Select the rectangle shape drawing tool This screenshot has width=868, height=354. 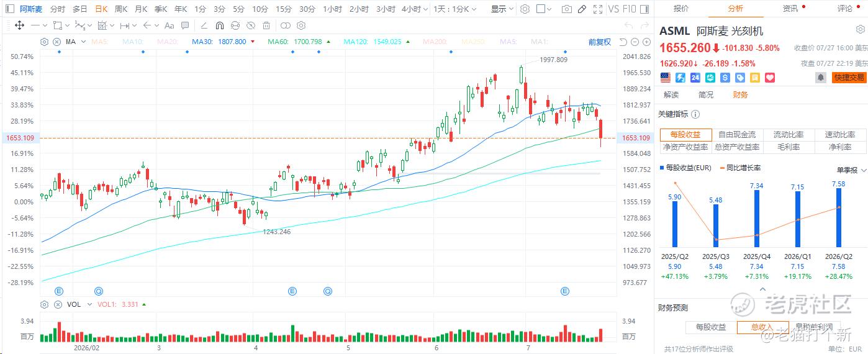point(58,25)
